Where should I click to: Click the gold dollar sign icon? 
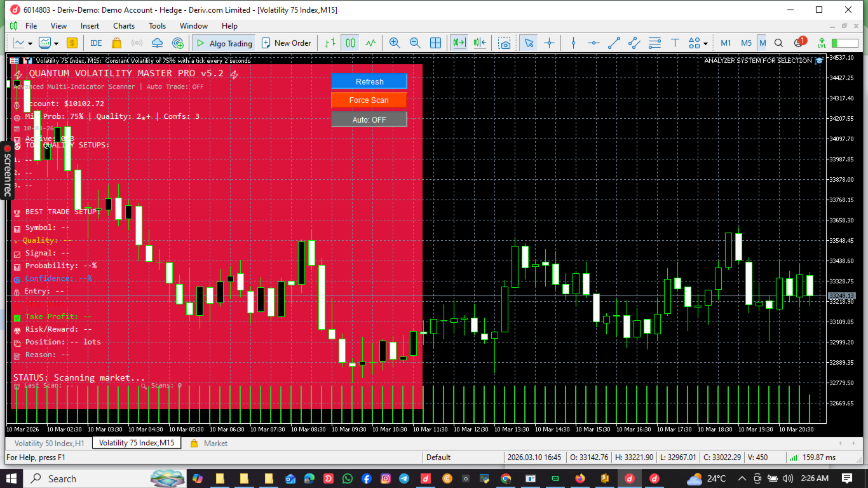click(72, 43)
